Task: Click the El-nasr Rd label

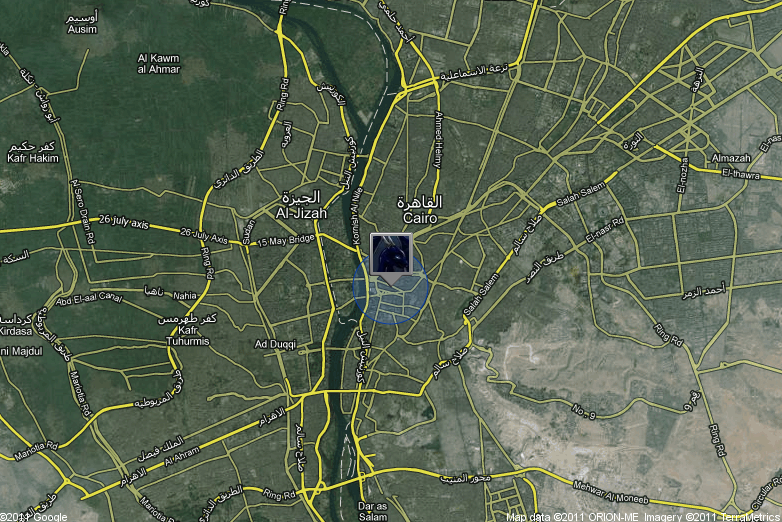Action: [x=604, y=229]
